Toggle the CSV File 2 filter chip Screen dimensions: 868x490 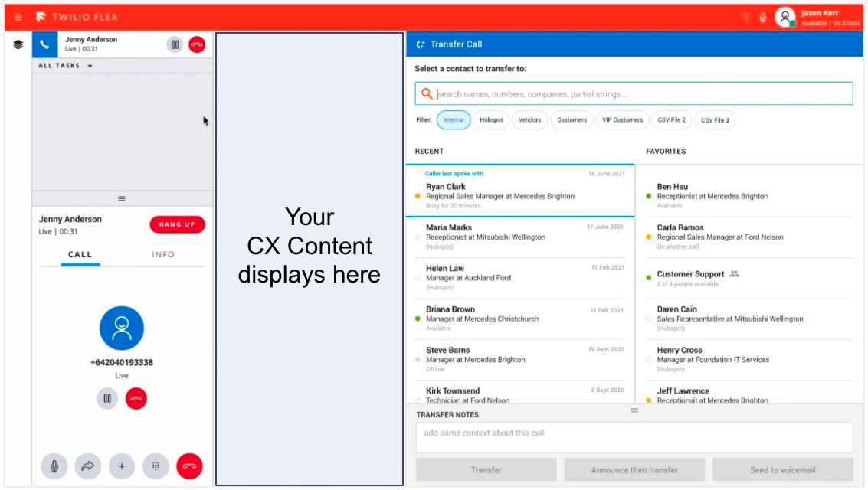click(671, 120)
